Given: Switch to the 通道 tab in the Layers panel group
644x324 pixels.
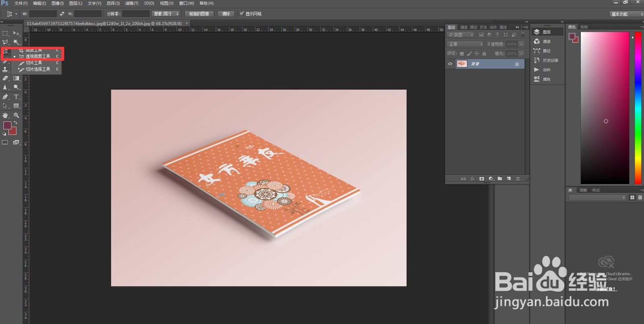Looking at the screenshot, I should click(464, 27).
